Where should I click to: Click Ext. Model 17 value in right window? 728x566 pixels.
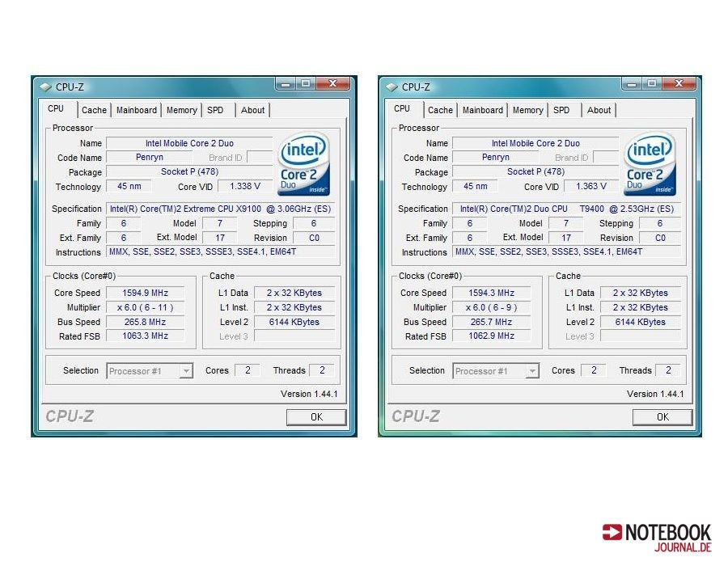[566, 238]
